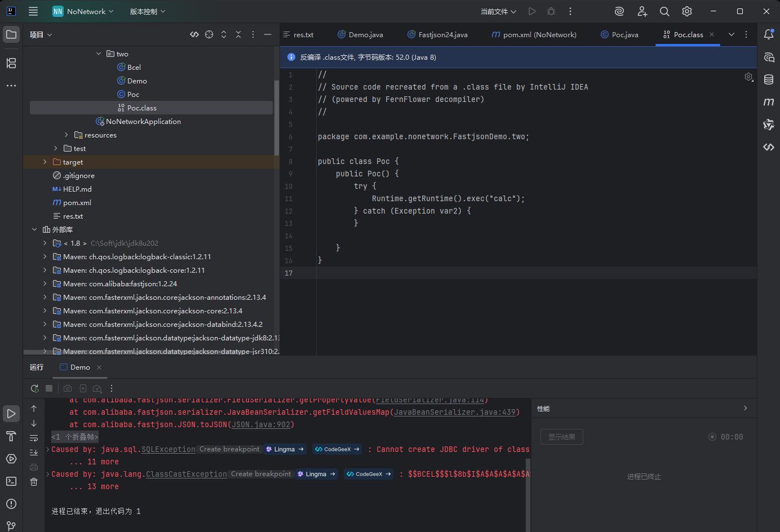Click the Debug bug icon
Screen dimensions: 780x532
coord(551,11)
